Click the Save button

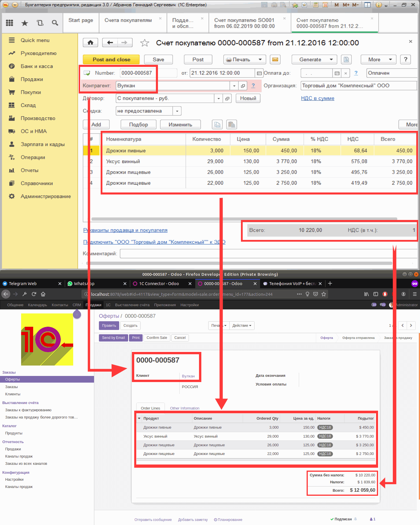pos(159,59)
